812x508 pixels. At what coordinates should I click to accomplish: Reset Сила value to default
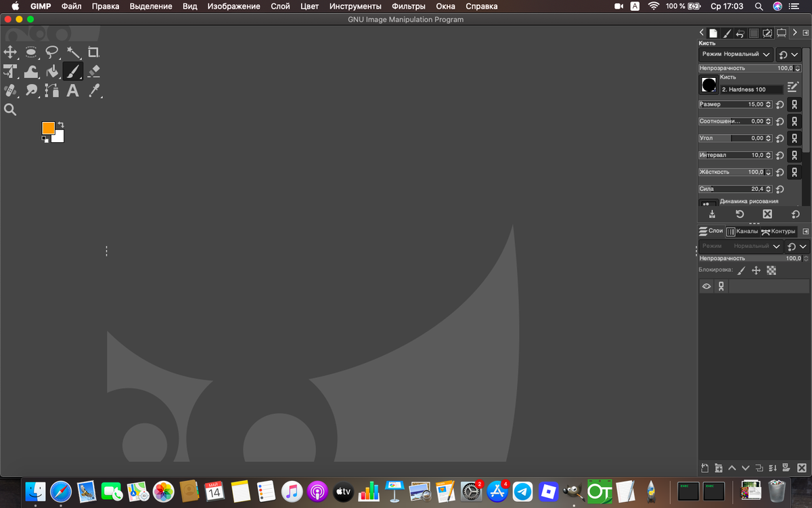(x=780, y=189)
